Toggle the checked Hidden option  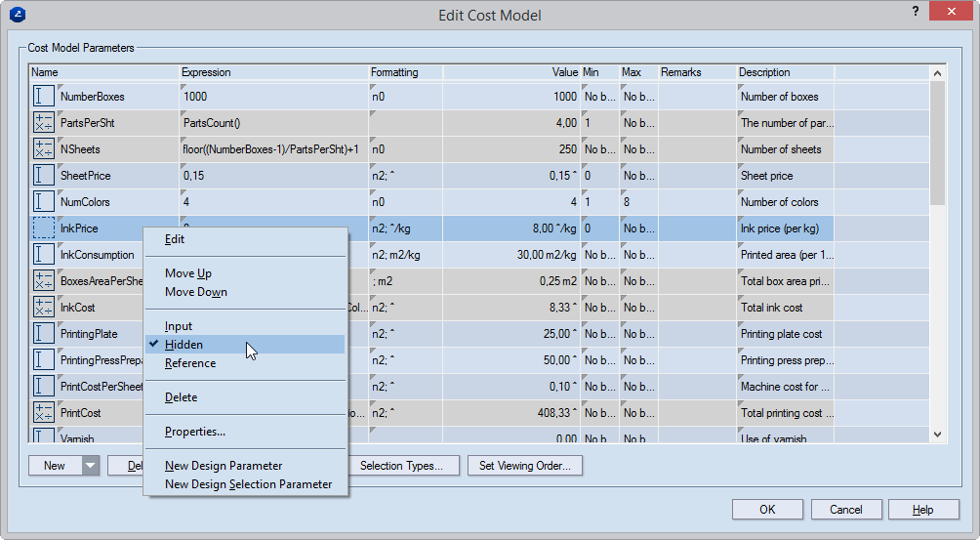tap(184, 345)
